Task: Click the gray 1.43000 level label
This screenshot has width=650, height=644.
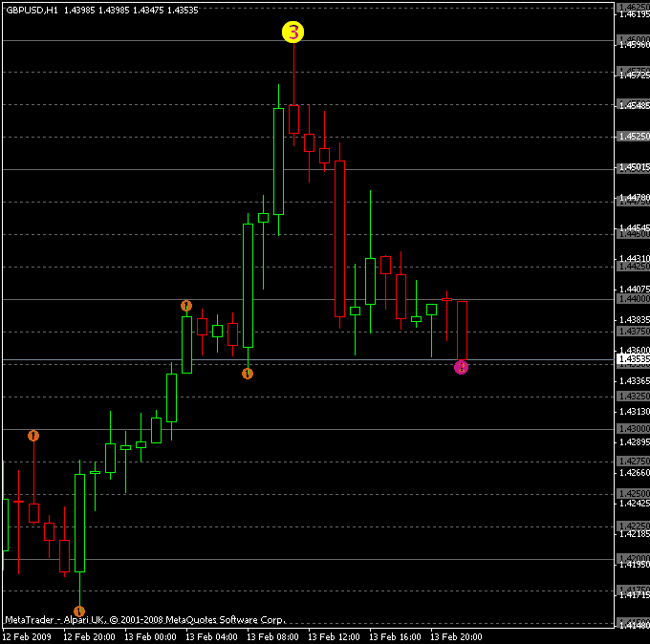Action: point(634,428)
